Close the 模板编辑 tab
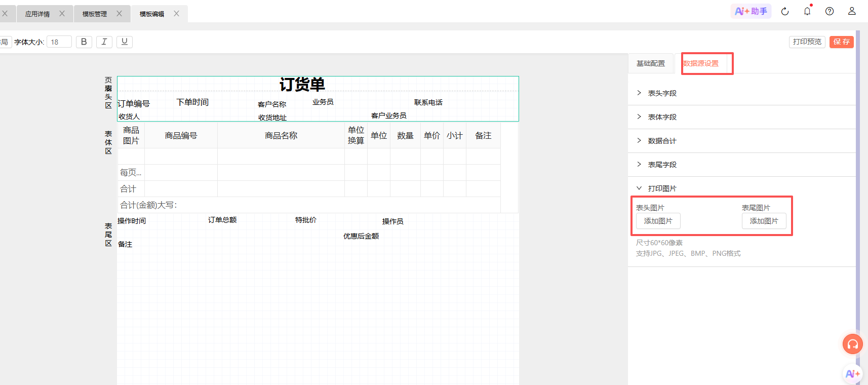Viewport: 868px width, 385px height. pyautogui.click(x=176, y=14)
